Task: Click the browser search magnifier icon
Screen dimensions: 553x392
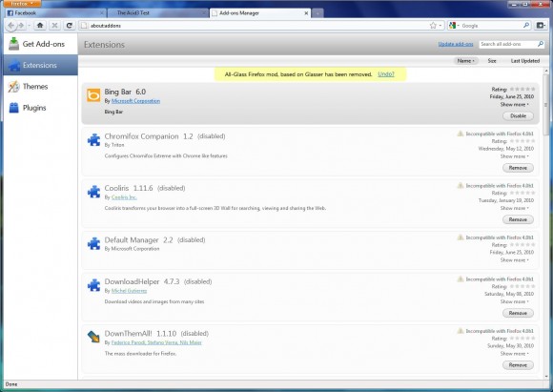Action: (x=526, y=26)
